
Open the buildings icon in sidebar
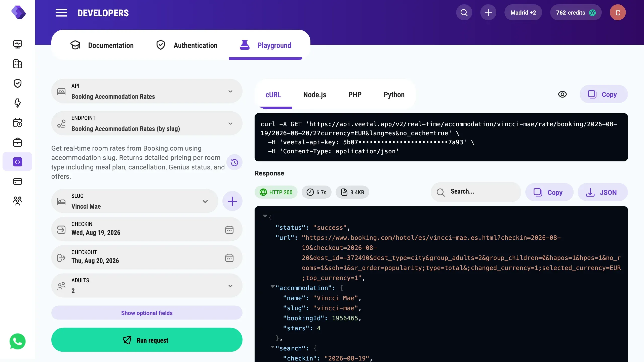pyautogui.click(x=17, y=64)
